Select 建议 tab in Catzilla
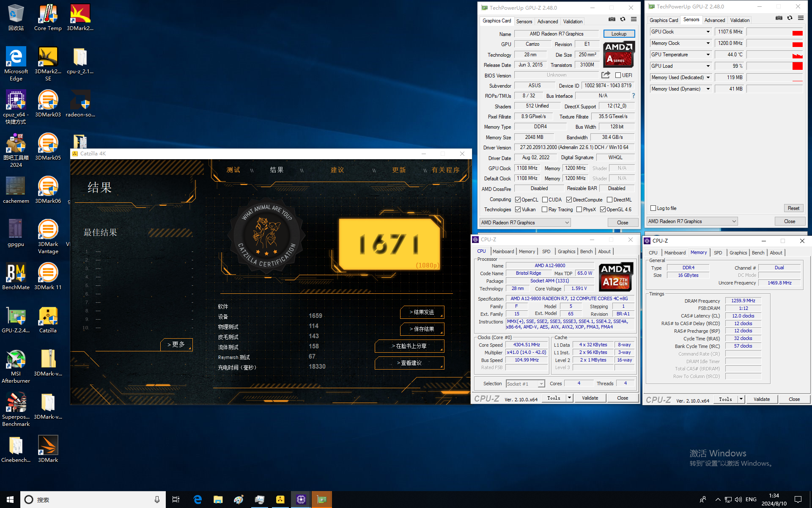Screen dimensions: 812x508 point(337,170)
